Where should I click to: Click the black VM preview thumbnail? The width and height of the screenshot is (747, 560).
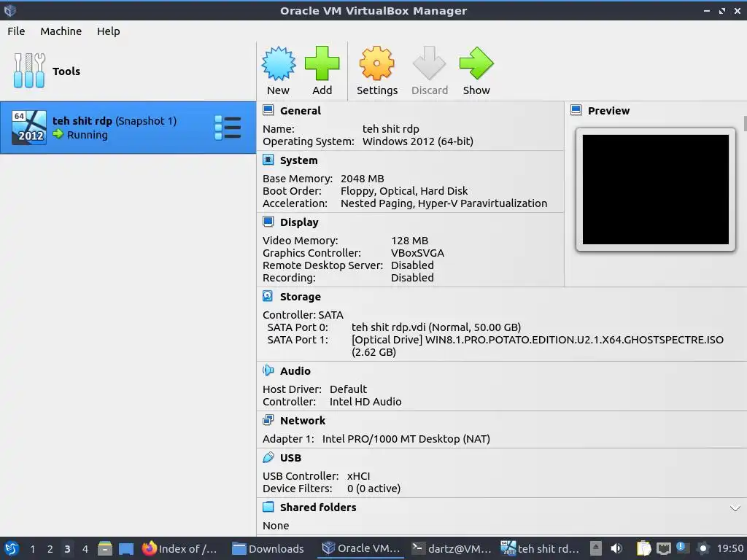[x=656, y=189]
